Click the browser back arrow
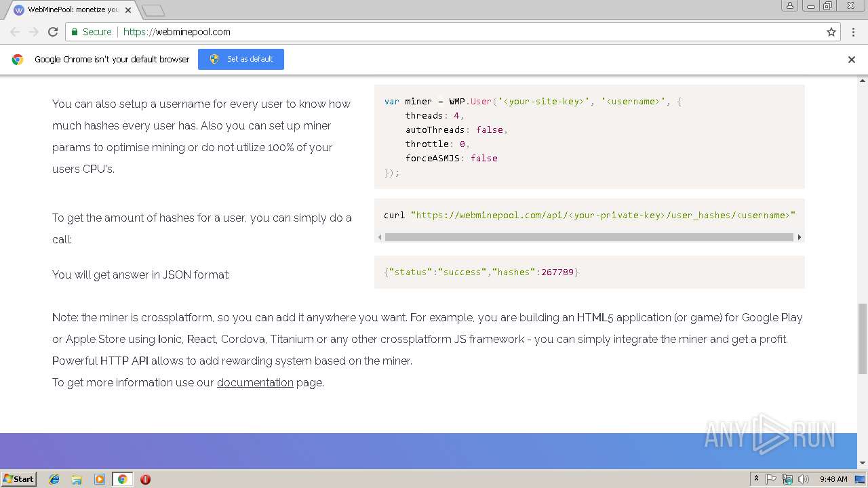The height and width of the screenshot is (488, 868). coord(15,32)
